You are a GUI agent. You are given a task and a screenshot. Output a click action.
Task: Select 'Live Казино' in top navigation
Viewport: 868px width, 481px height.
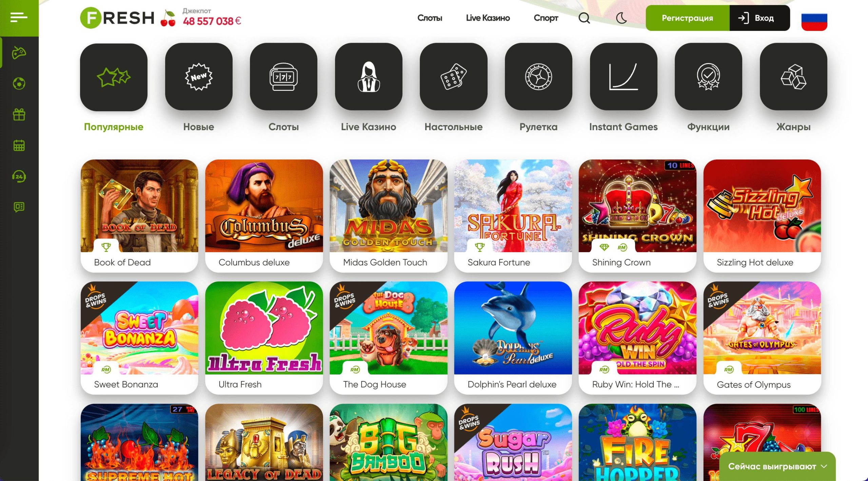[488, 18]
